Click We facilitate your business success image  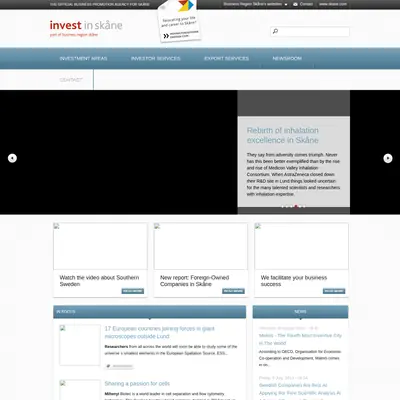click(x=301, y=246)
